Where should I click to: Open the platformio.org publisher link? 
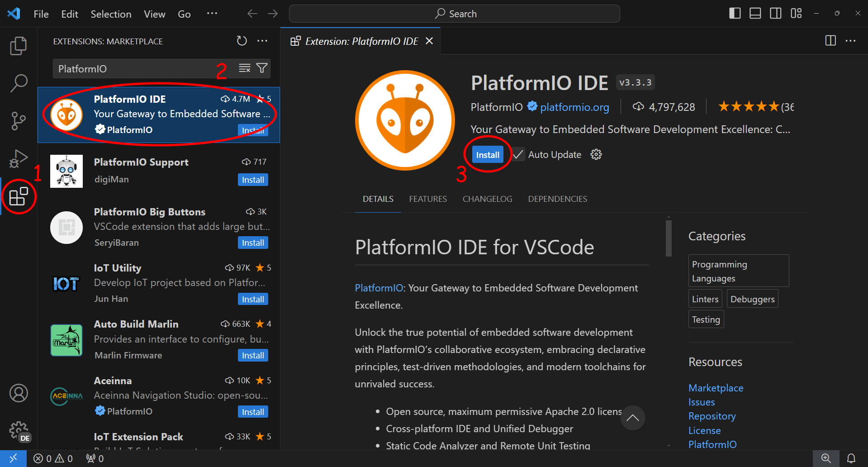[574, 107]
